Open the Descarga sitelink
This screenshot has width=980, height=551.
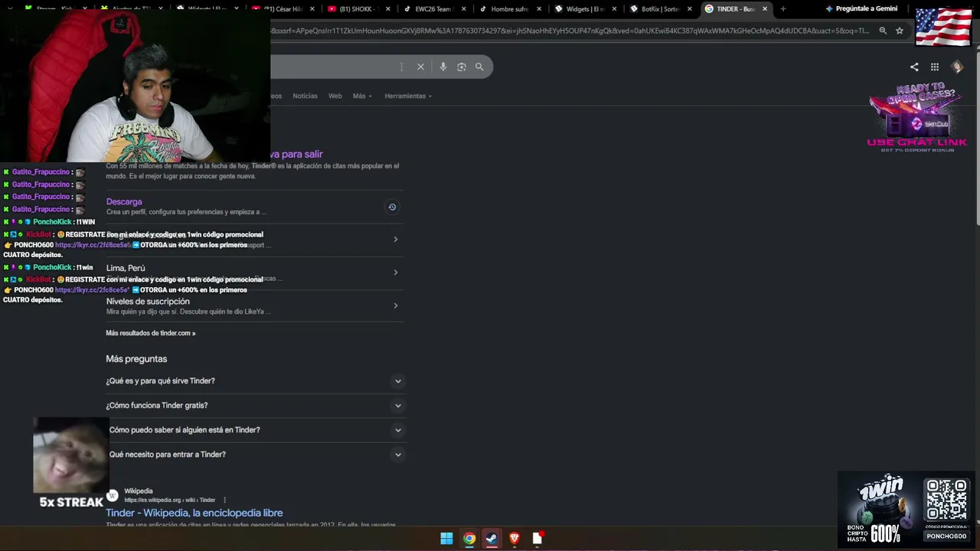pyautogui.click(x=124, y=202)
